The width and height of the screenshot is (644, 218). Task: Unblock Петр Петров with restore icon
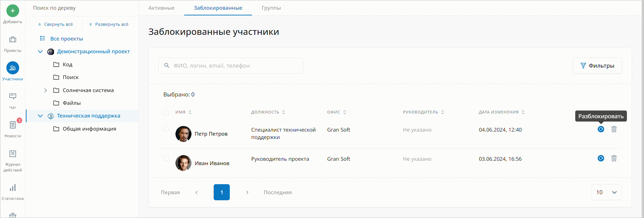pos(601,129)
